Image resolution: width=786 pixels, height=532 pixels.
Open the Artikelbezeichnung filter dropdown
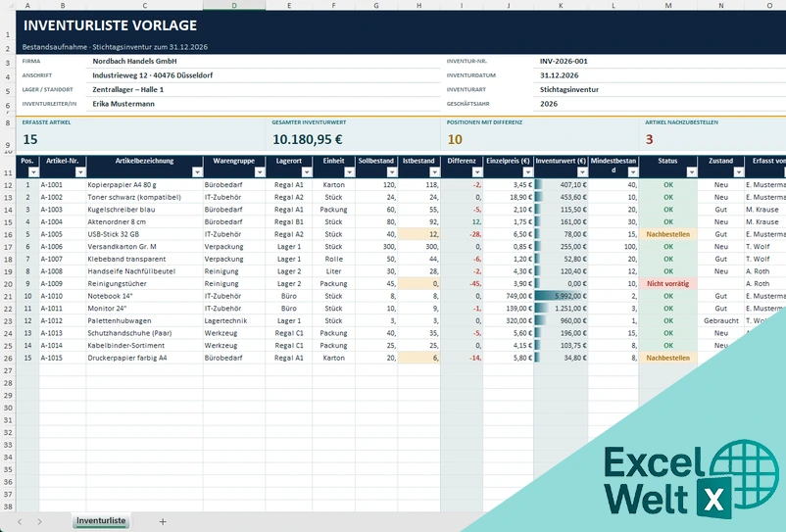[x=197, y=172]
